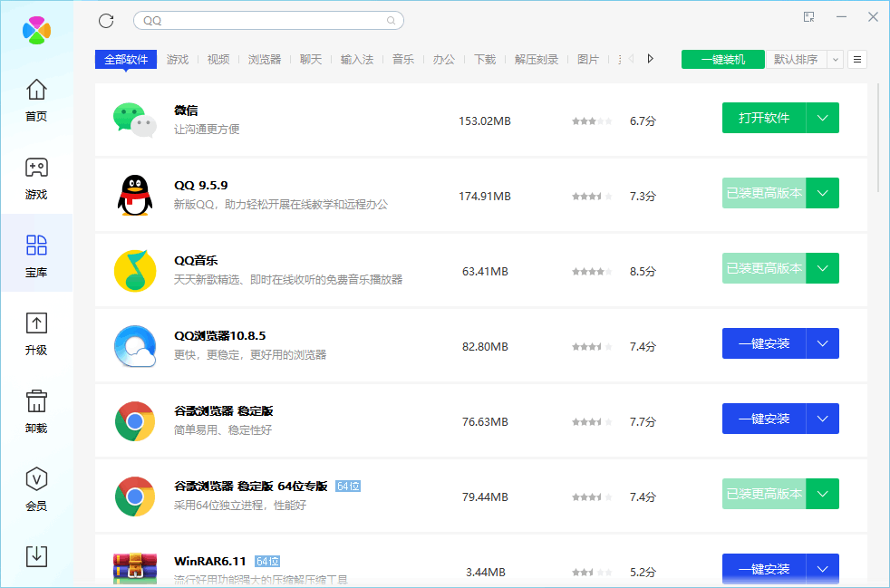Click the 谷歌浏览器 稳定版 Chrome icon
This screenshot has height=588, width=890.
pos(135,421)
